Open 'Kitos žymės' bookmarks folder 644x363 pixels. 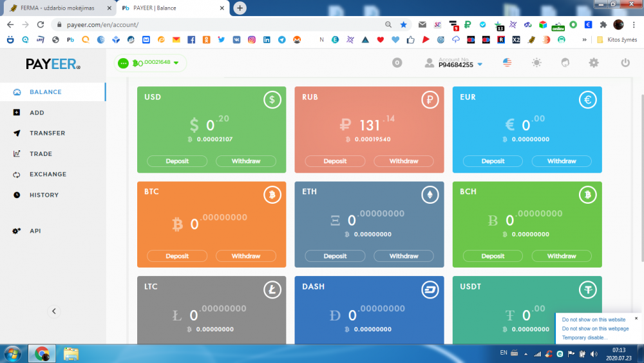(617, 40)
